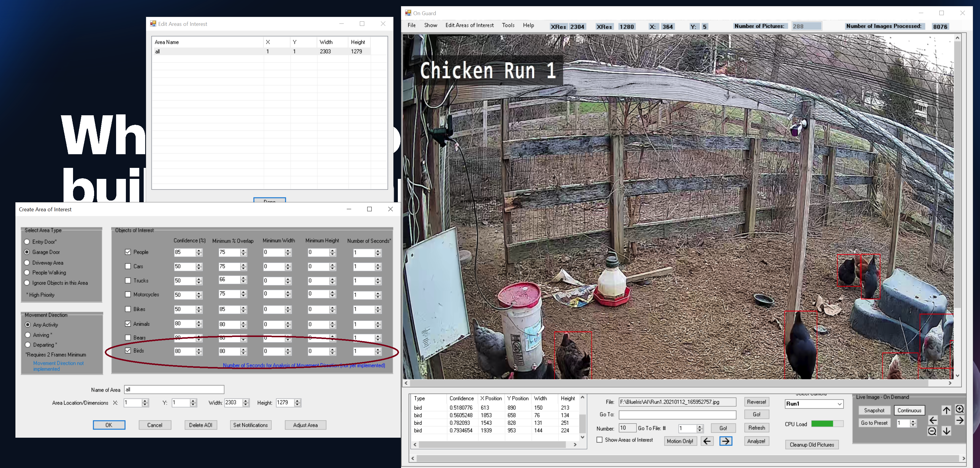Click the Name of Area text field

(174, 390)
